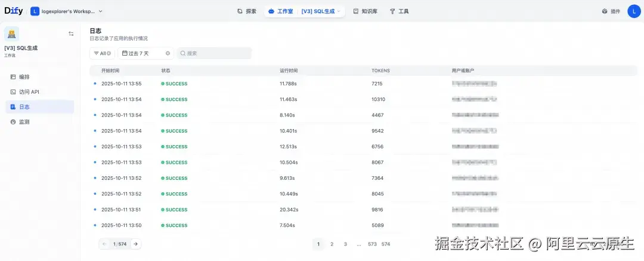Jump to page 3

[x=345, y=244]
